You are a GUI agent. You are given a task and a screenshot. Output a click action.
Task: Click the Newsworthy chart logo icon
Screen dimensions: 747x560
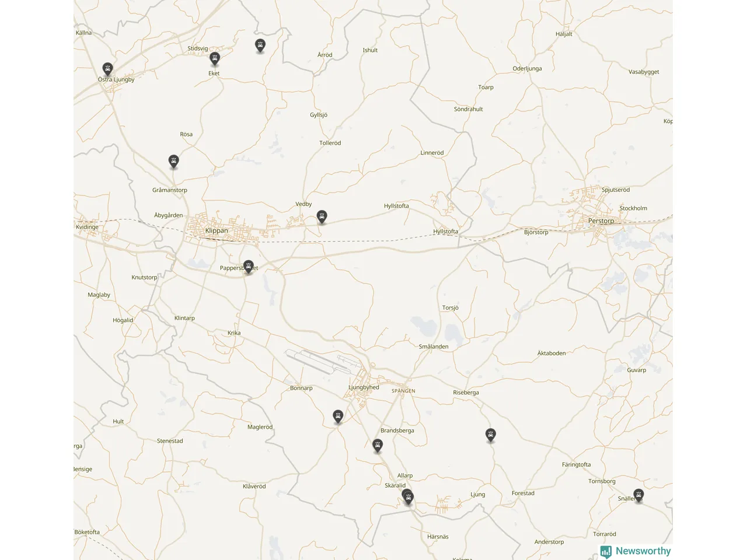tap(606, 551)
